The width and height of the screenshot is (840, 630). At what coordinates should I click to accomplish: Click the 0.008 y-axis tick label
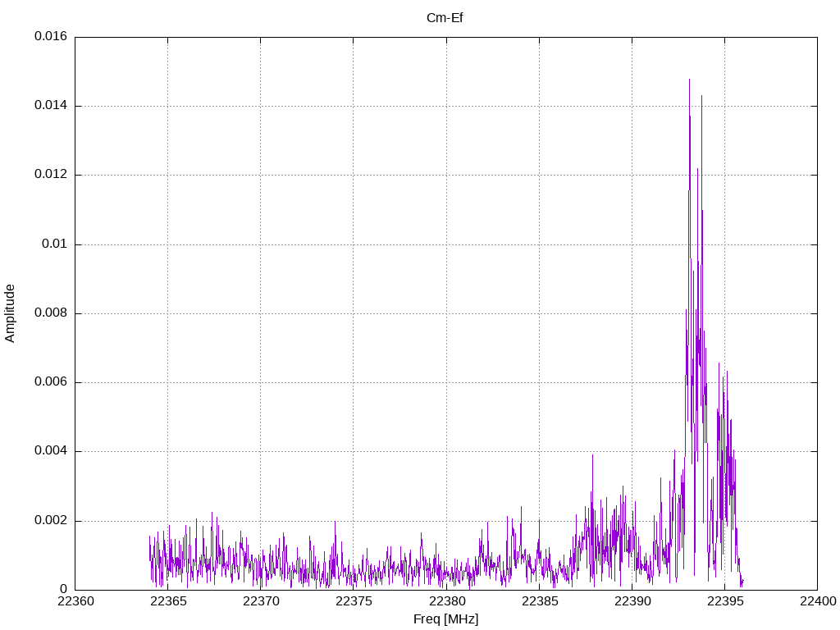(50, 313)
